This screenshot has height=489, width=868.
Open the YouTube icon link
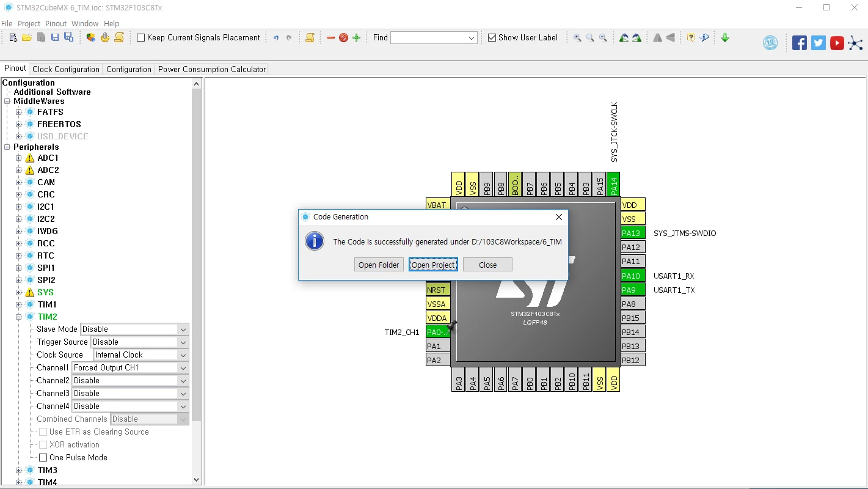point(837,43)
